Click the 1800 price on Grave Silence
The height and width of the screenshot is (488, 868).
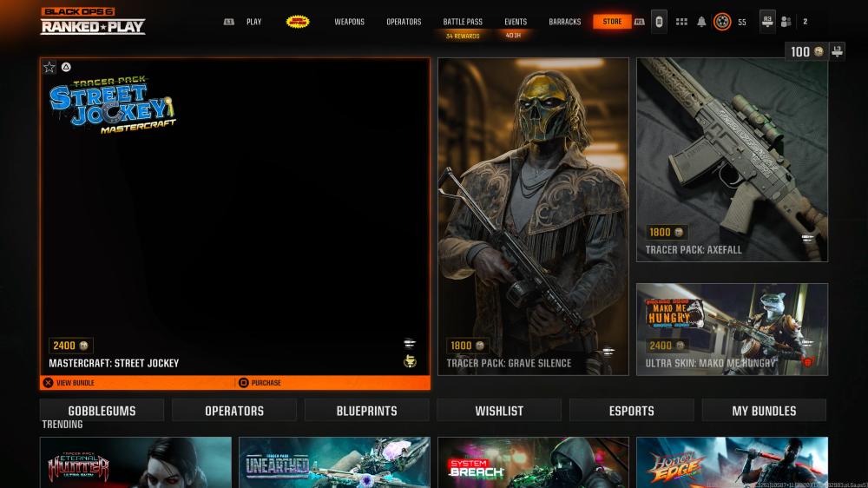click(x=468, y=346)
